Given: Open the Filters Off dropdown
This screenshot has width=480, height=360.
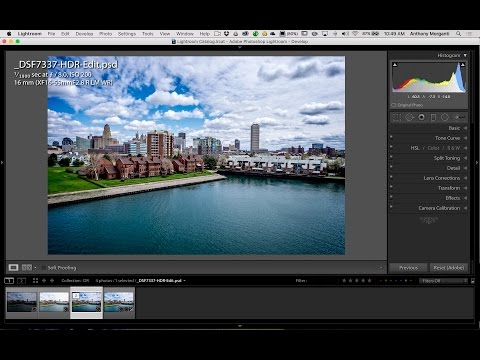Looking at the screenshot, I should [444, 281].
